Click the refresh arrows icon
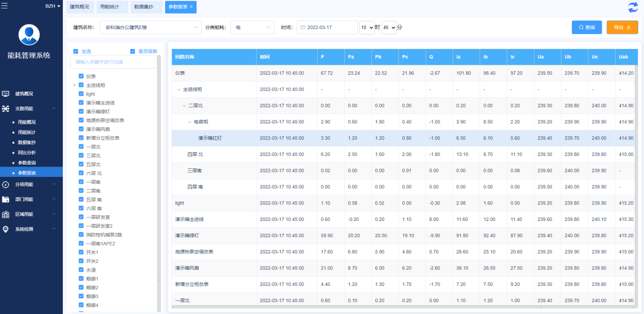The width and height of the screenshot is (644, 314). 633,7
